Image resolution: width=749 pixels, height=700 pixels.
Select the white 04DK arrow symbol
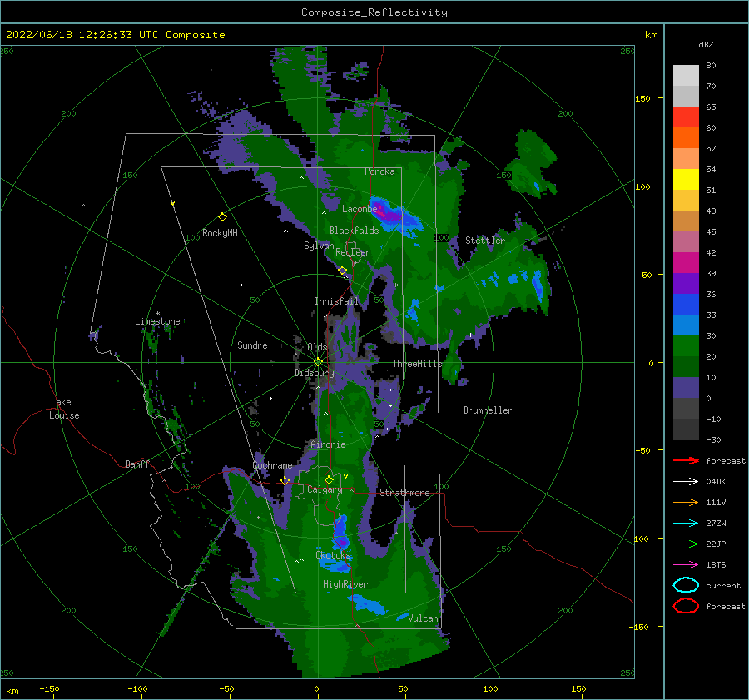point(686,481)
